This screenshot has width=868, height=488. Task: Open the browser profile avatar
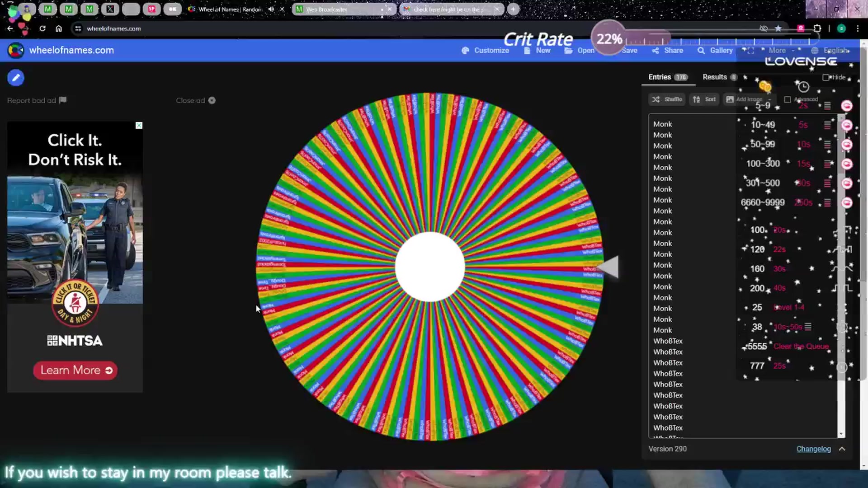(x=841, y=28)
